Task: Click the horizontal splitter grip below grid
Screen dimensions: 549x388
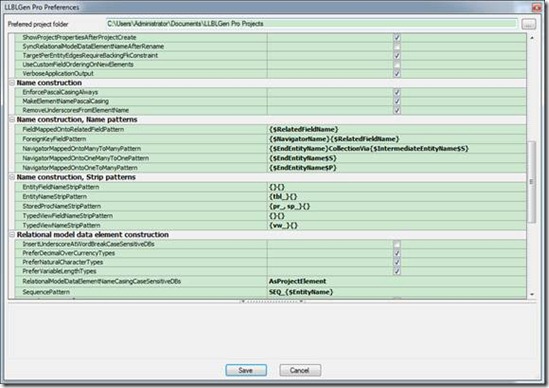Action: 272,301
